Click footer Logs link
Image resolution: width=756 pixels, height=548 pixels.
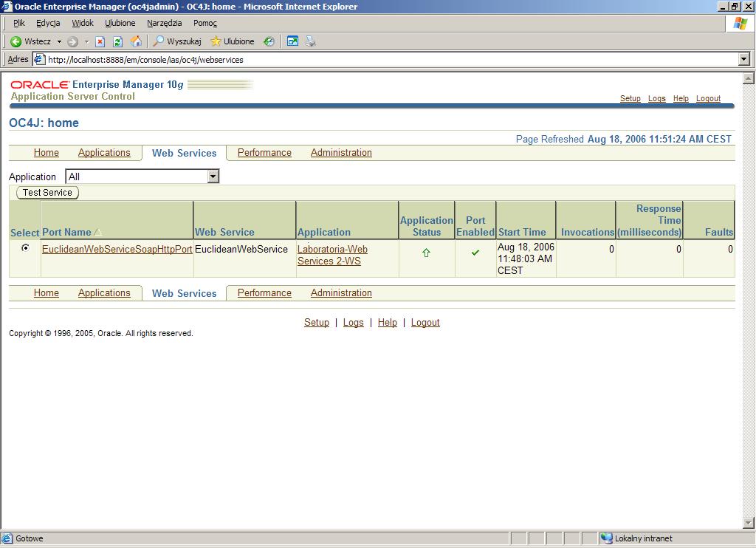pyautogui.click(x=353, y=322)
